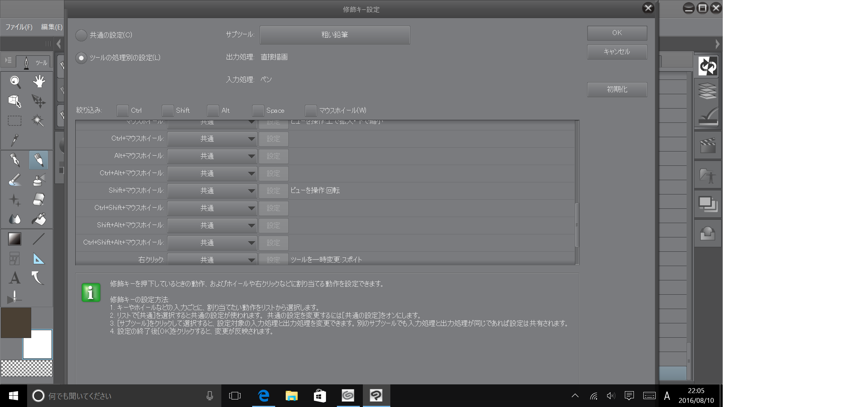The width and height of the screenshot is (868, 407).
Task: Select the Eraser tool
Action: 39,199
